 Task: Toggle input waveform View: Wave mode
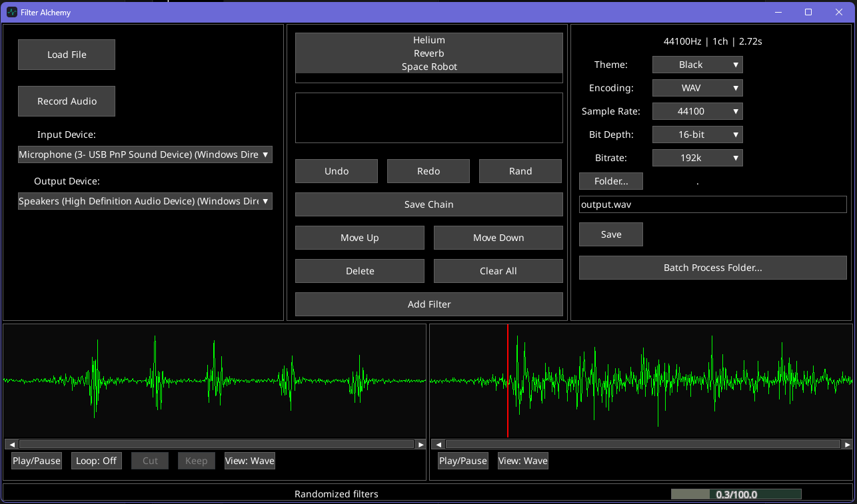[250, 461]
